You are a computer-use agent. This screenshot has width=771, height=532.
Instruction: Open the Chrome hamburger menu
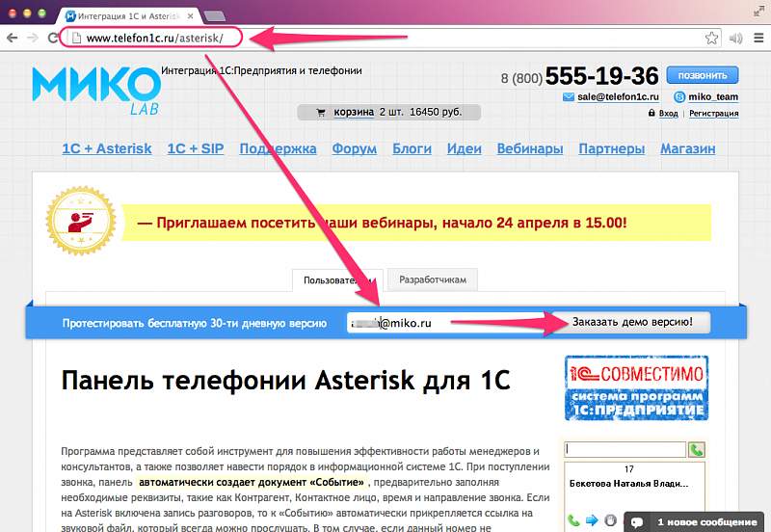tap(758, 38)
